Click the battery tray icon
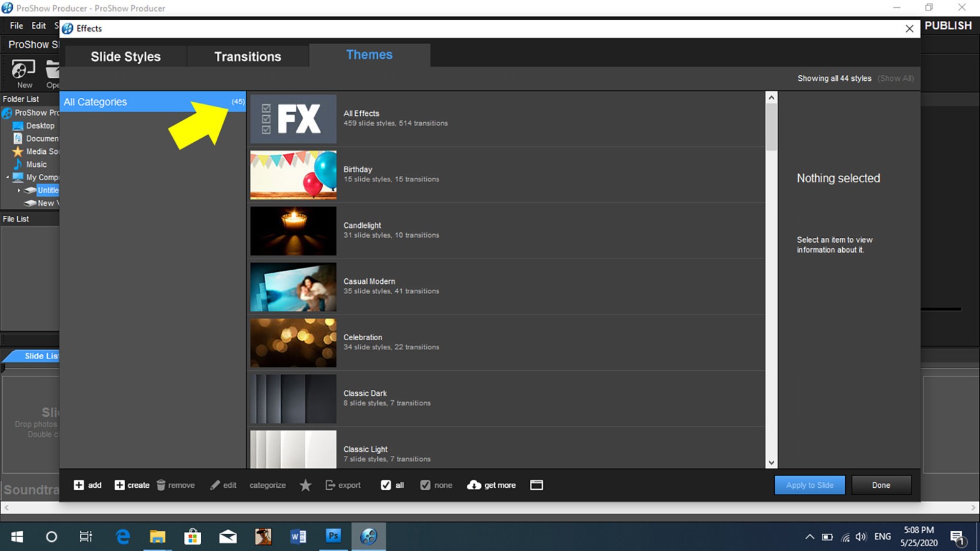This screenshot has height=551, width=980. pyautogui.click(x=827, y=537)
